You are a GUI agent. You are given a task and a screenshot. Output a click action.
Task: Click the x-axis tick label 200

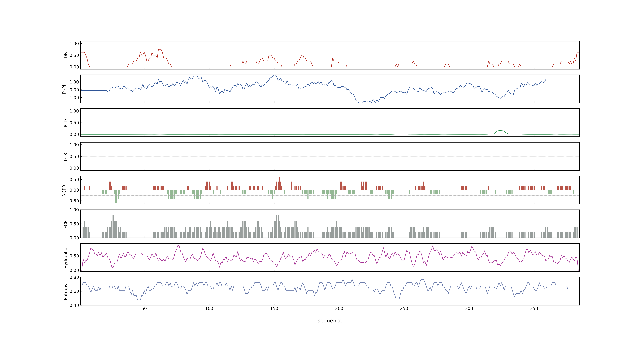point(339,309)
